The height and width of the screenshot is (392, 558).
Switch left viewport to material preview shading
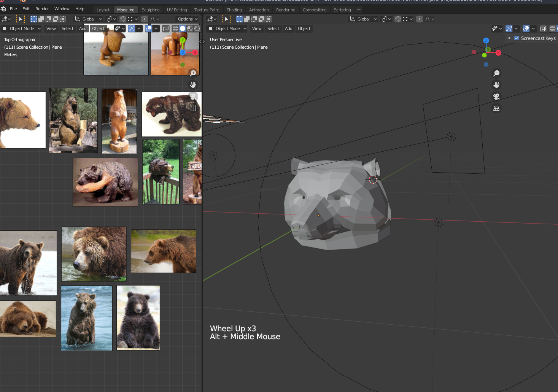tap(190, 29)
